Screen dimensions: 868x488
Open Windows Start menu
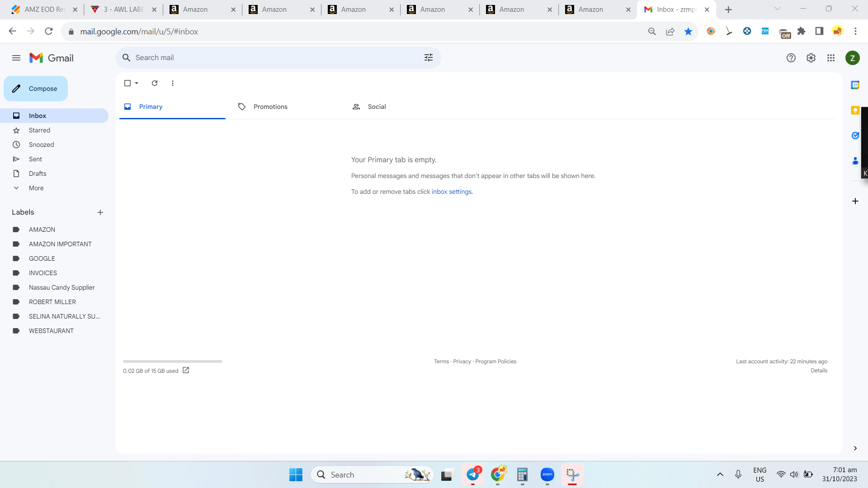pyautogui.click(x=296, y=475)
